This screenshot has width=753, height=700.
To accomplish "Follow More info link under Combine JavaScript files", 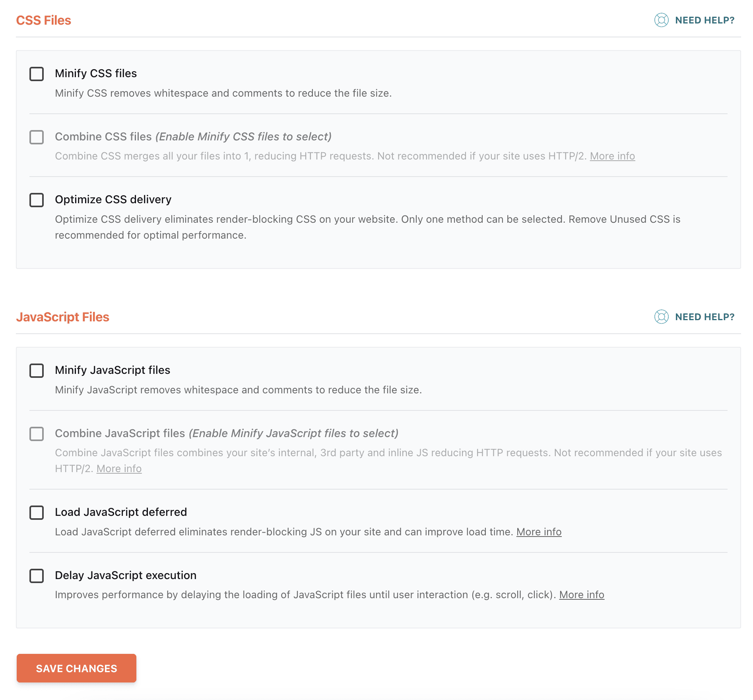I will tap(119, 469).
